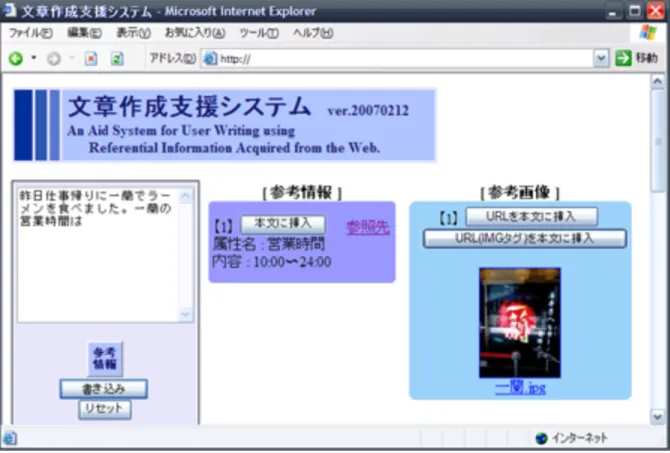Click the URLを本文に挿入 button
Image resolution: width=670 pixels, height=453 pixels.
tap(531, 217)
